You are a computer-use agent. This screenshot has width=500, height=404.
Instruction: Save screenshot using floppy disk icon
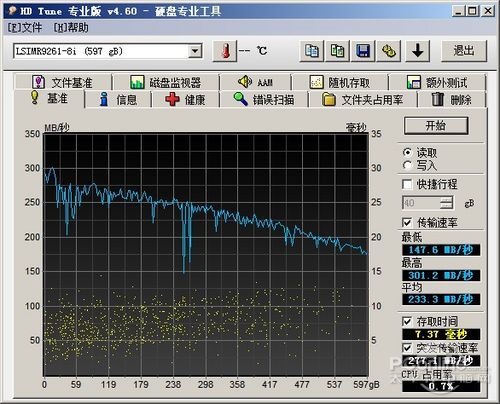point(363,51)
